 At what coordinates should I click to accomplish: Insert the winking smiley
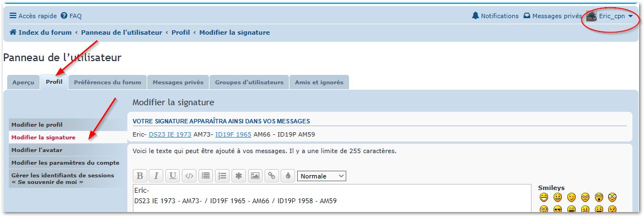click(571, 197)
